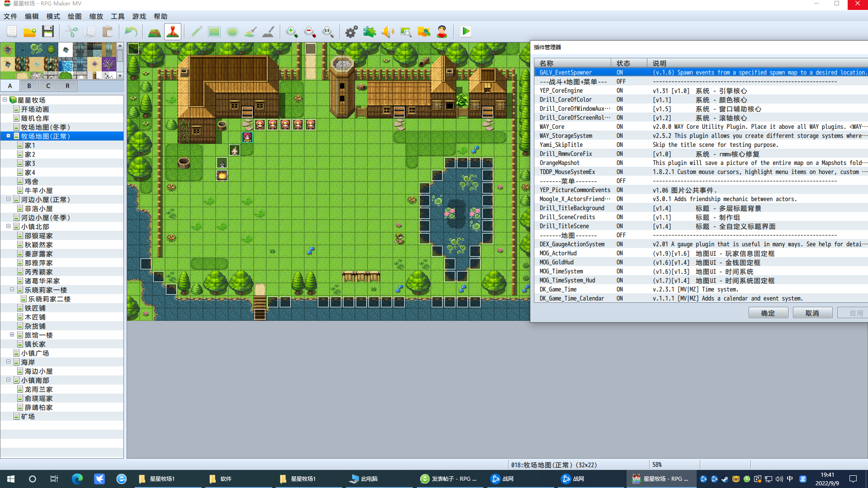The width and height of the screenshot is (868, 488).
Task: Save project with floppy disk icon
Action: (x=48, y=32)
